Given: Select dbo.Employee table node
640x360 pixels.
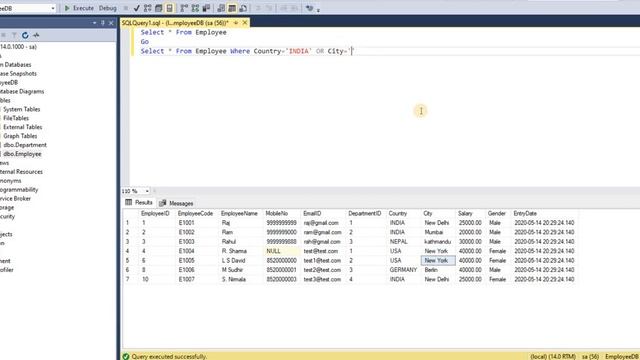Looking at the screenshot, I should 22,154.
